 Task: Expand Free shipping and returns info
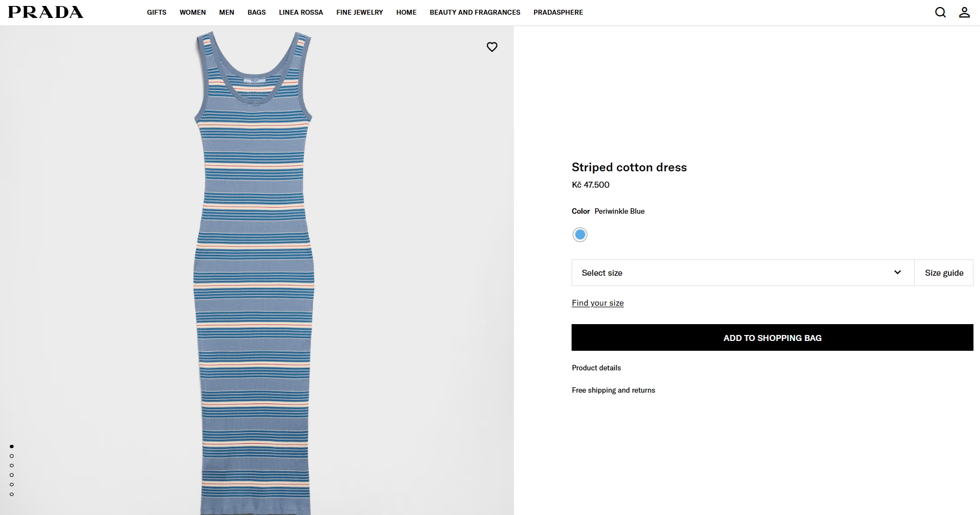(613, 390)
